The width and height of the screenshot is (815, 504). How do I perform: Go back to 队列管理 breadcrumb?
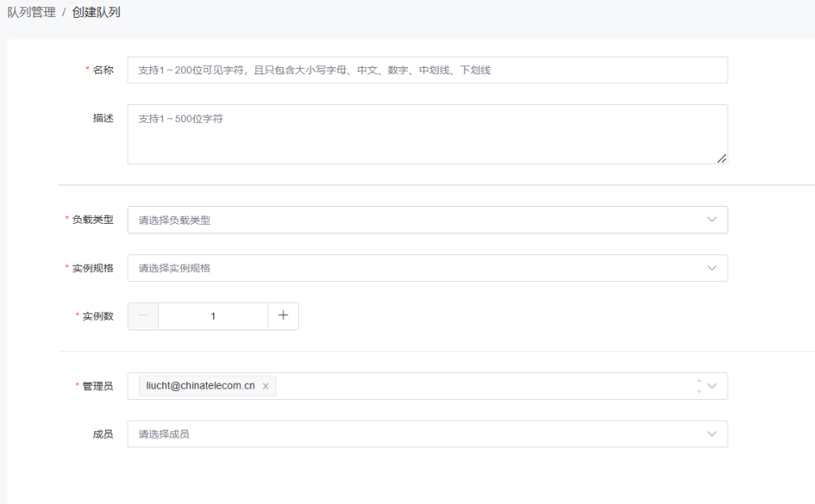pyautogui.click(x=32, y=13)
